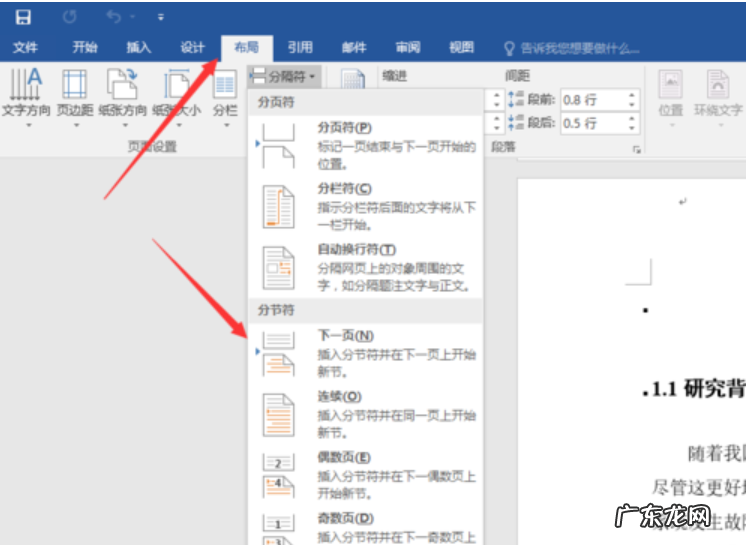
Task: Choose 自动换行符(T) text wrapping break
Action: [x=365, y=267]
